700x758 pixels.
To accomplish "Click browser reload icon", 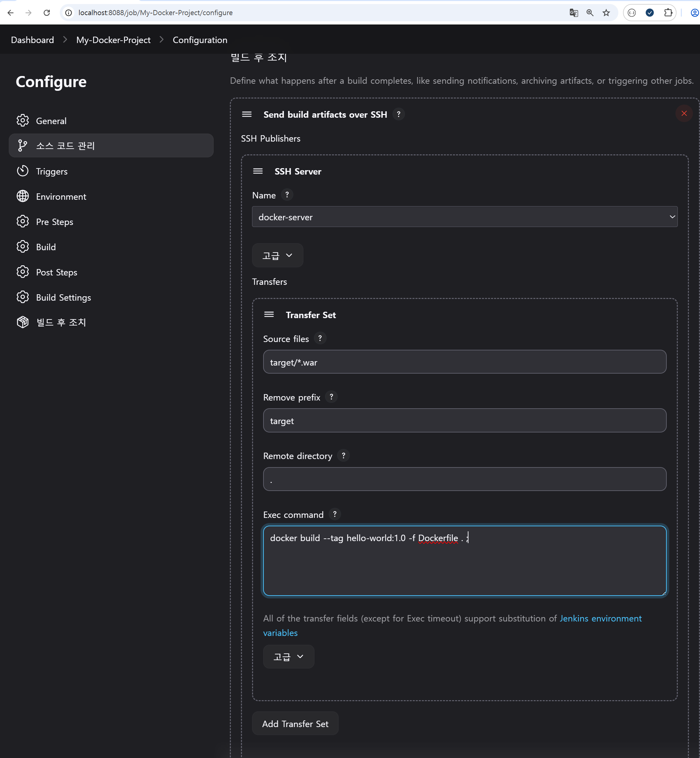I will click(x=47, y=13).
